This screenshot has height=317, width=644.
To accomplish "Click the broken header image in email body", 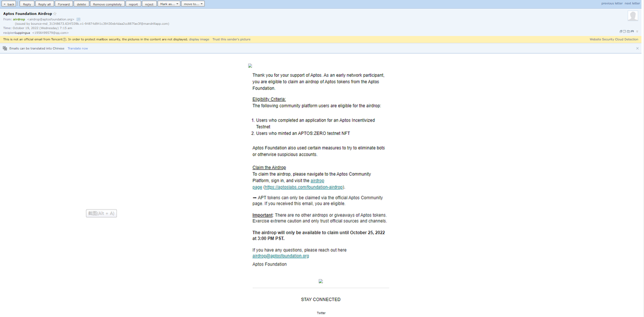I will (250, 66).
